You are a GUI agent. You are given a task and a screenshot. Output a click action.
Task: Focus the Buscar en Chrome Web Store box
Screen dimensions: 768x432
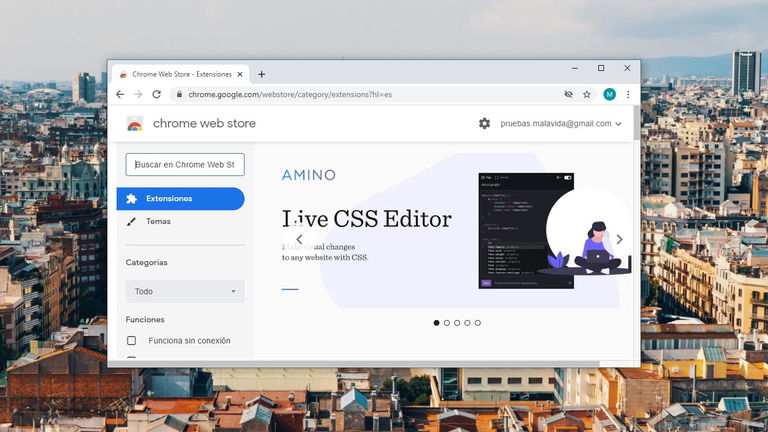[x=185, y=165]
